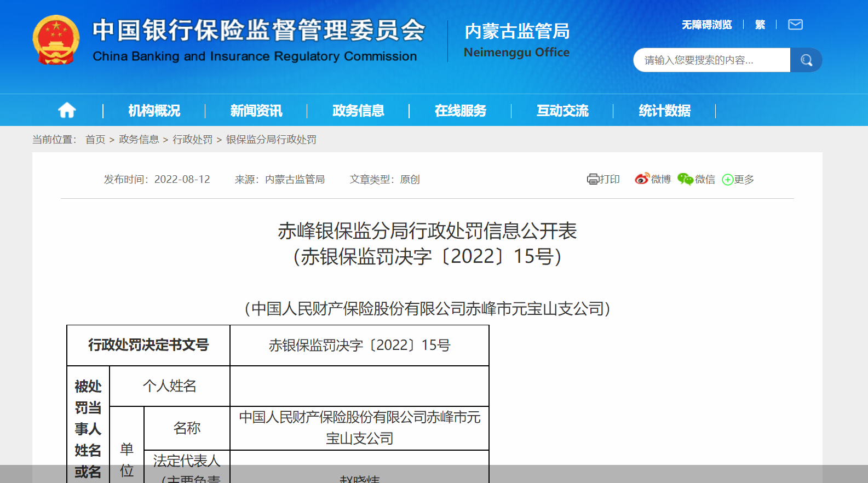Click the national emblem logo

56,40
